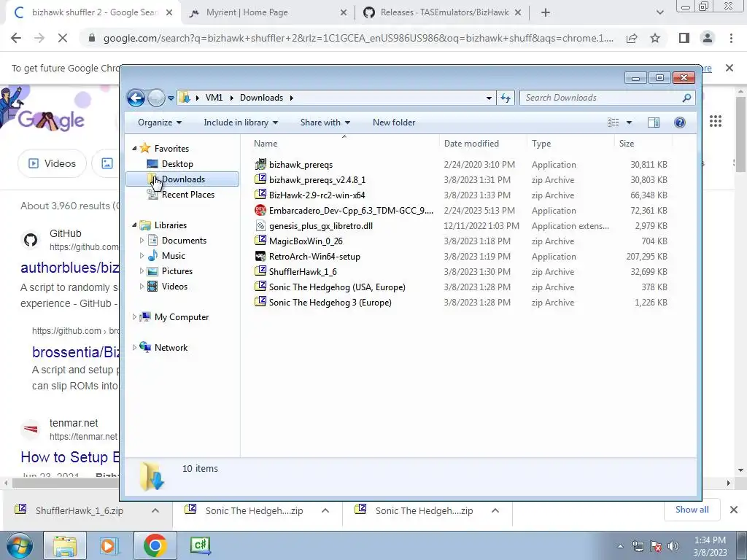The width and height of the screenshot is (747, 560).
Task: Switch to Releases TASEmulators/BizHawk tab
Action: (x=442, y=12)
